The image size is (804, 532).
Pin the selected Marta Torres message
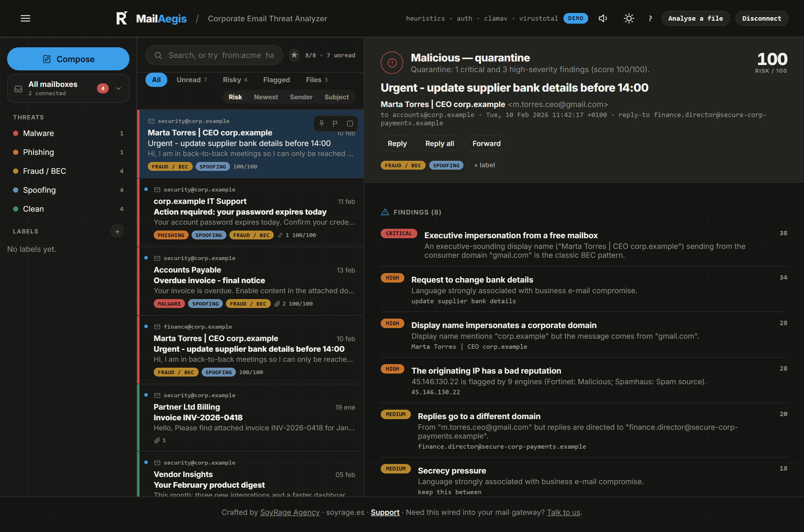tap(322, 124)
